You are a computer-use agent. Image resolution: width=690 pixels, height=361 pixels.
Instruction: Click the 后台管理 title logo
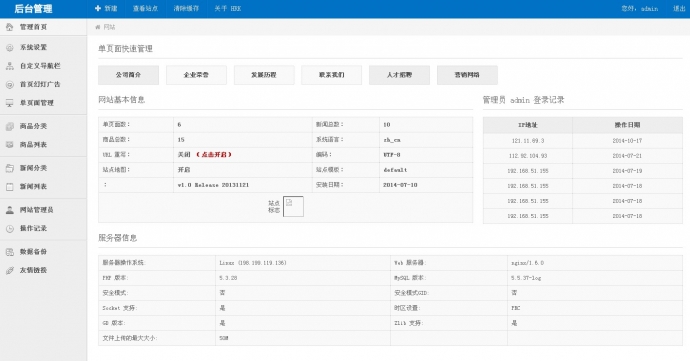(33, 9)
